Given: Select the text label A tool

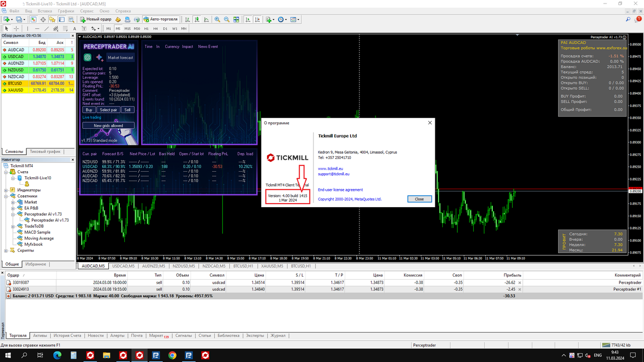Looking at the screenshot, I should coord(74,28).
